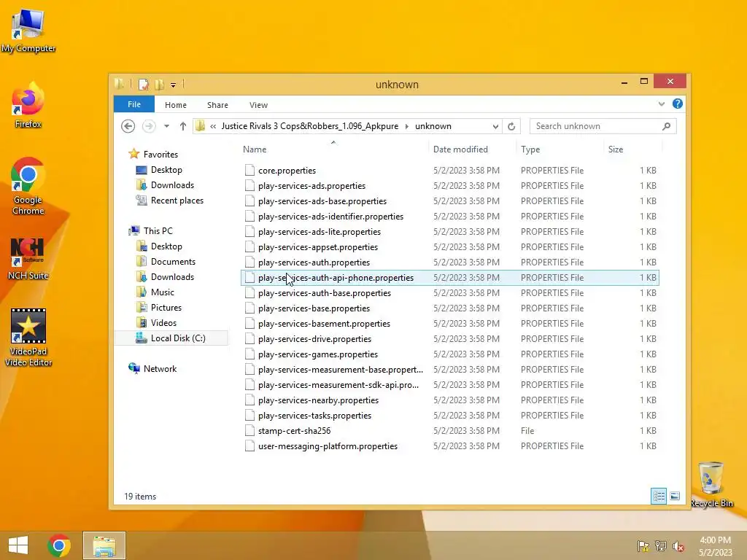Open Customize Quick Access Toolbar dropdown

click(x=174, y=85)
